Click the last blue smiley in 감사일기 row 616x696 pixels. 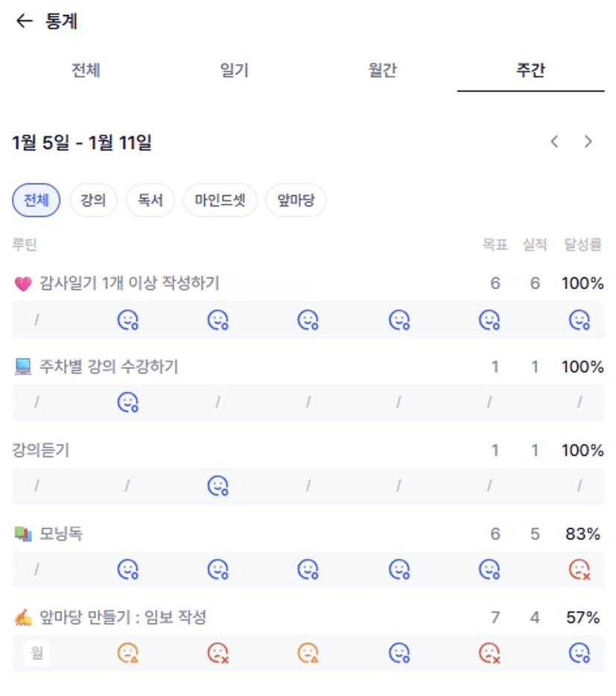tap(580, 320)
